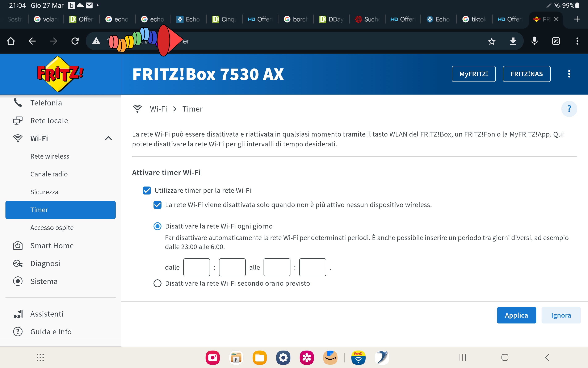Tap the browser forward arrow
The width and height of the screenshot is (588, 368).
click(54, 41)
